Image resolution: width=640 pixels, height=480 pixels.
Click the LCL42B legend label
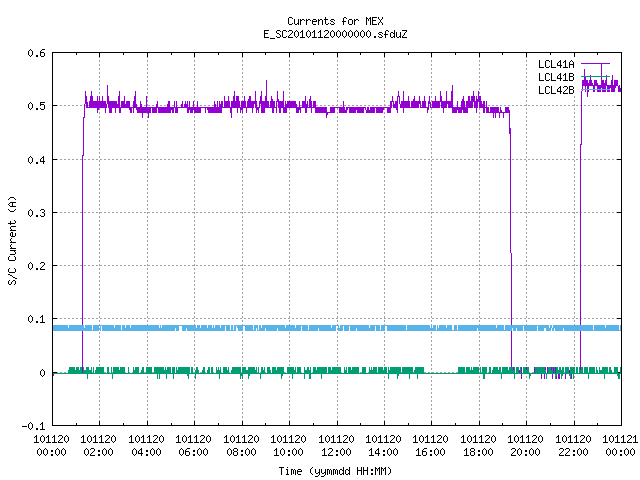[x=556, y=90]
